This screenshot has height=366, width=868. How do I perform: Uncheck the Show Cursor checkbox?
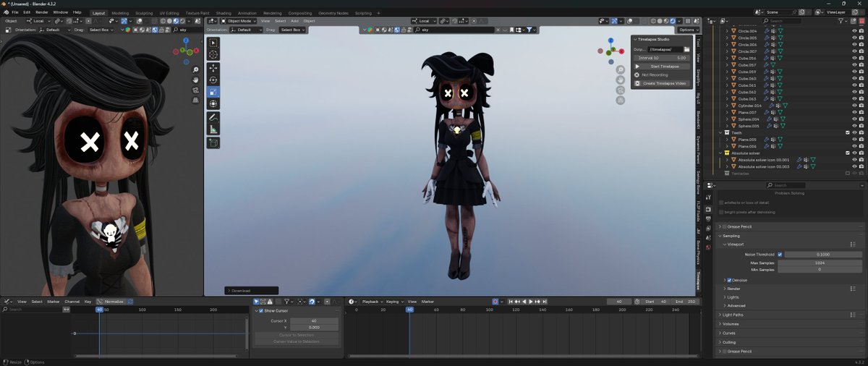[261, 310]
